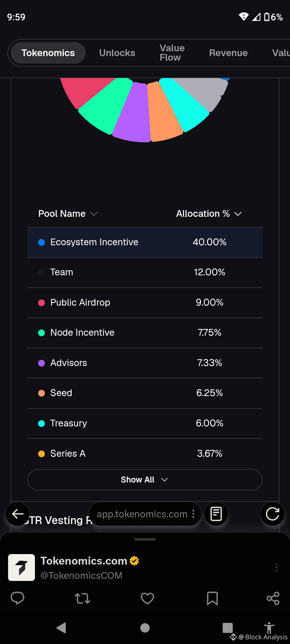Tap the Tokenomics.com avatar thumbnail
This screenshot has width=290, height=644.
(x=21, y=568)
